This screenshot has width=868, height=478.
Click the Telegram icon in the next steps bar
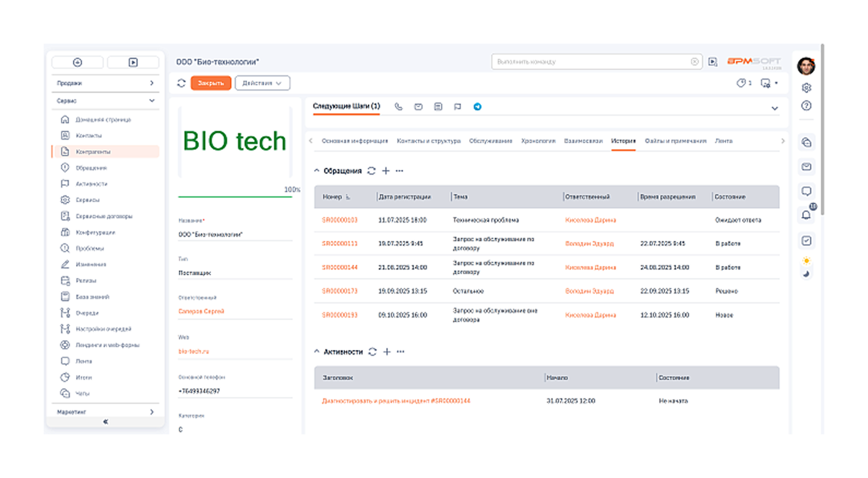478,107
